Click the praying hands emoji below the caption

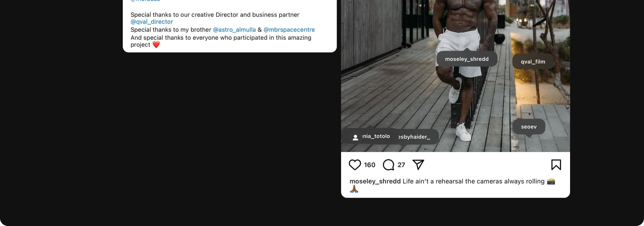pyautogui.click(x=354, y=189)
